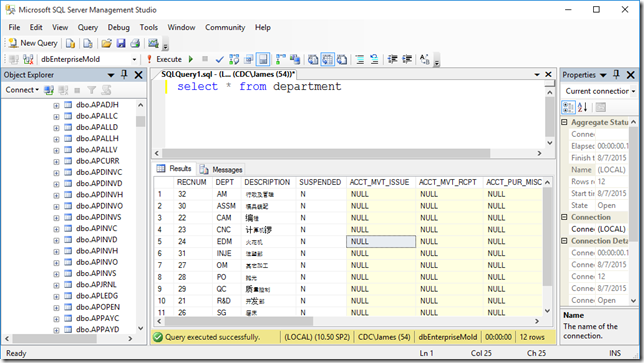The width and height of the screenshot is (644, 363).
Task: Toggle Alphabetical sort in Properties panel
Action: point(583,107)
